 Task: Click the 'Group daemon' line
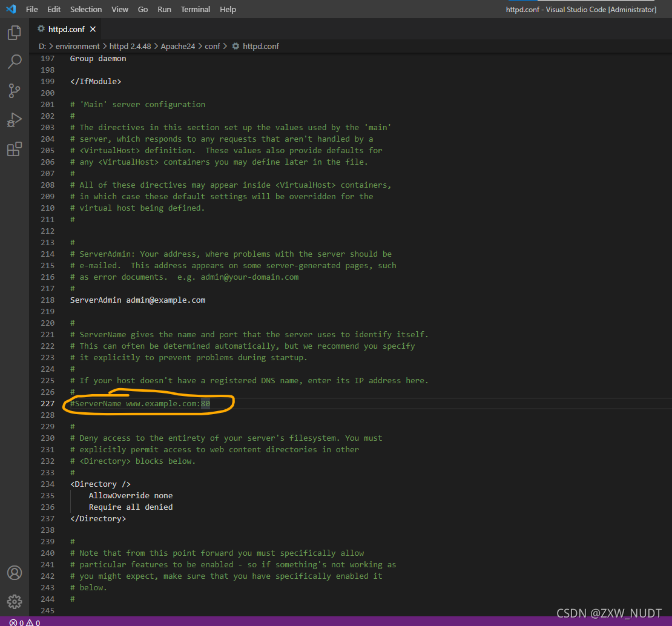point(98,59)
